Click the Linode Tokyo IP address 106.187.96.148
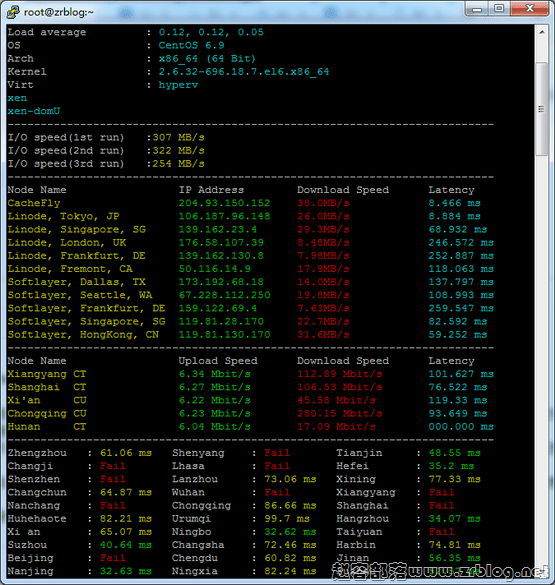The height and width of the screenshot is (585, 555). coord(224,216)
